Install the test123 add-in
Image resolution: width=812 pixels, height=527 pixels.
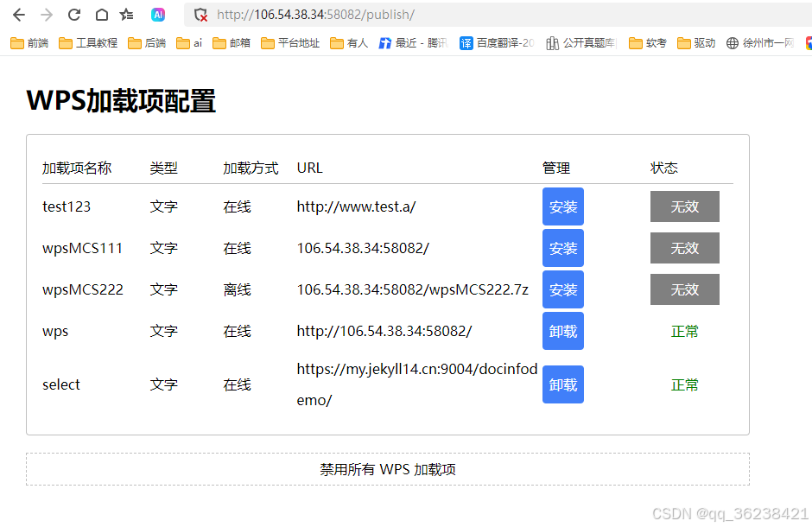(563, 206)
